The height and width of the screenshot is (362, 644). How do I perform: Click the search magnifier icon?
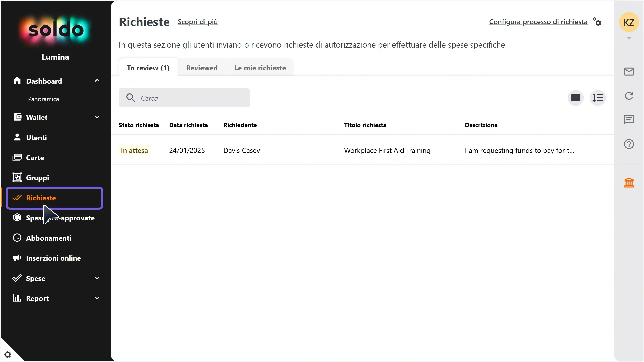tap(131, 98)
